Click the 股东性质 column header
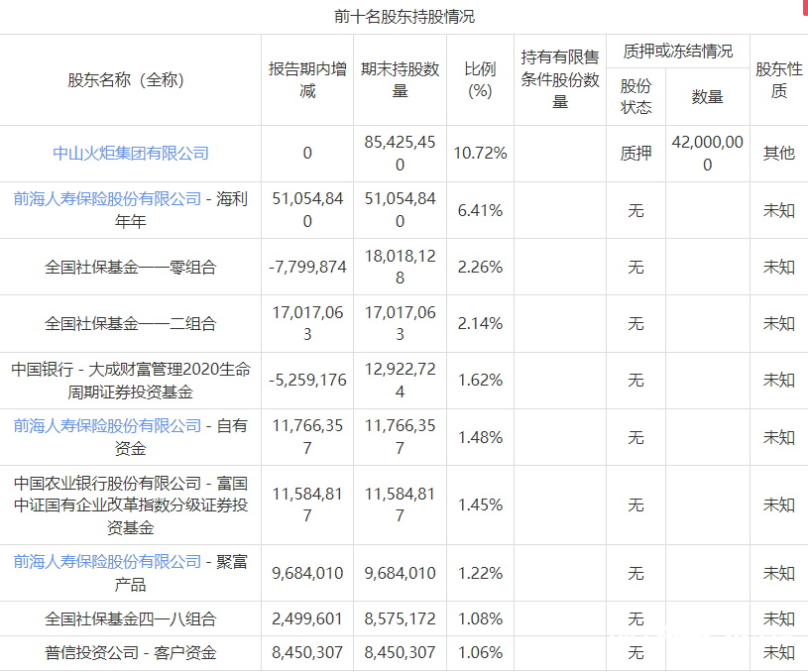 point(778,80)
